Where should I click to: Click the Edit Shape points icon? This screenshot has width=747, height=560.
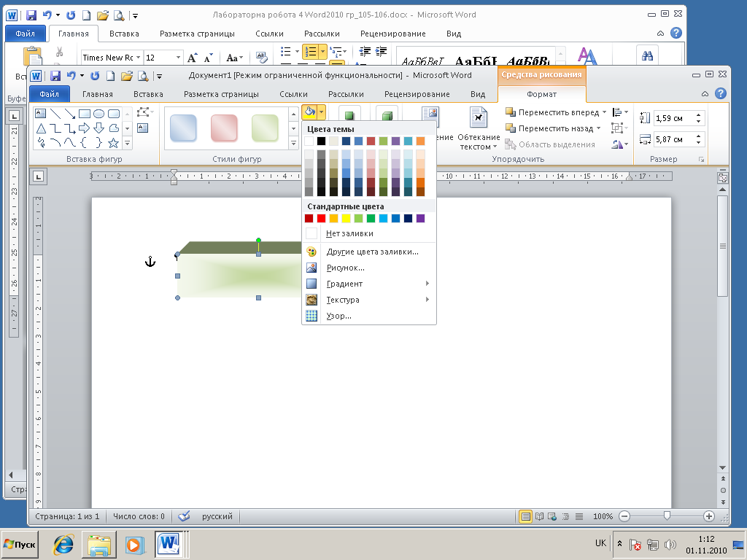coord(142,112)
